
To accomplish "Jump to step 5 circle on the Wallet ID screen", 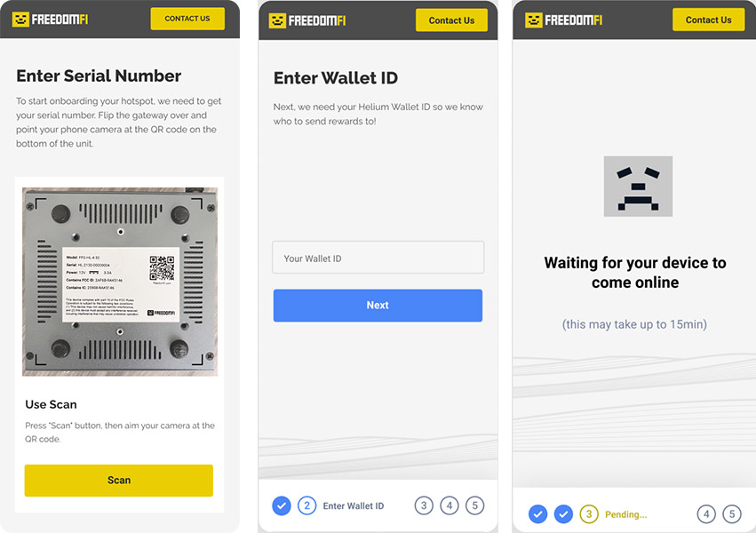I will click(x=475, y=505).
